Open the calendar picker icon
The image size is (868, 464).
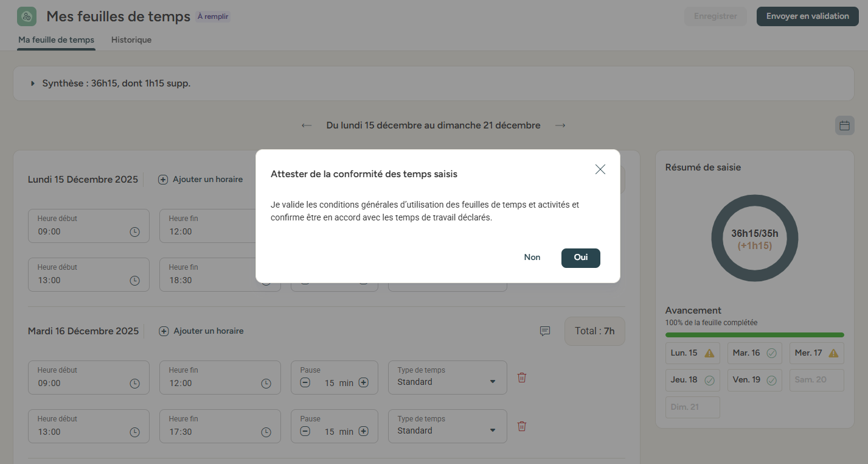(844, 125)
